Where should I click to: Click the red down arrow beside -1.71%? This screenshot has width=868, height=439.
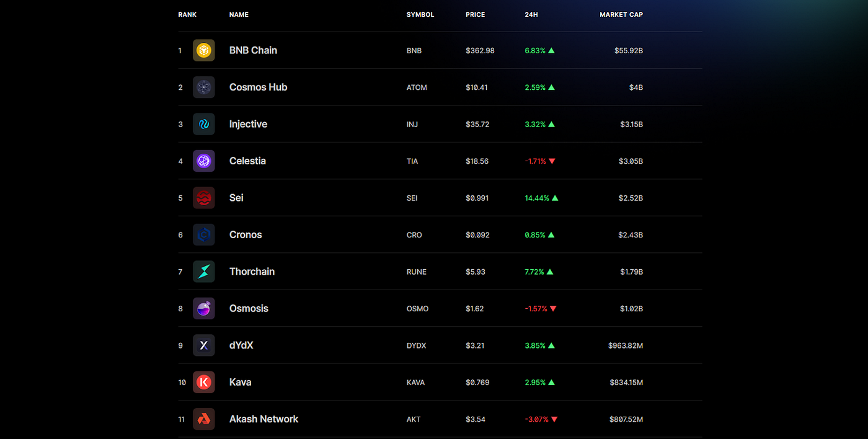point(552,161)
